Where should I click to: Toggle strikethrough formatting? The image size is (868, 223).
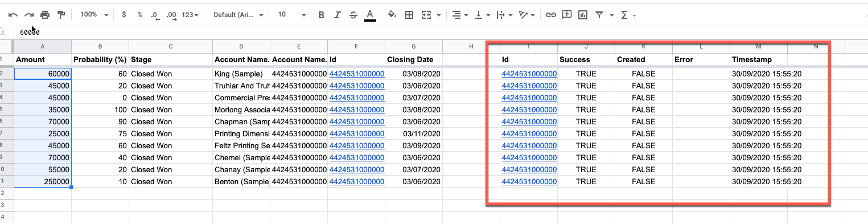click(353, 15)
